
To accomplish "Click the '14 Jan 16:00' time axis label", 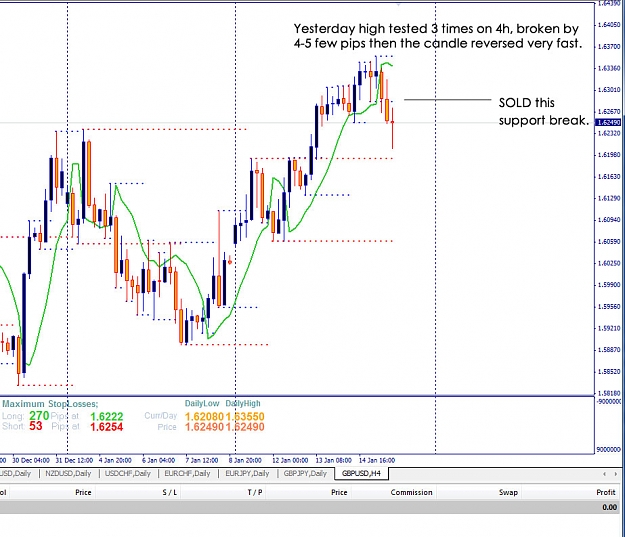I will (377, 460).
